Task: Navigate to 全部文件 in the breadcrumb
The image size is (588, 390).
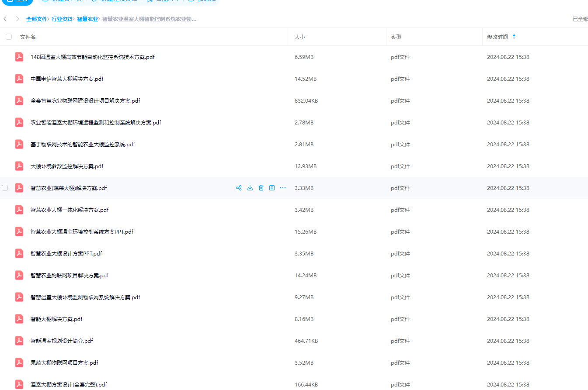Action: [x=37, y=19]
